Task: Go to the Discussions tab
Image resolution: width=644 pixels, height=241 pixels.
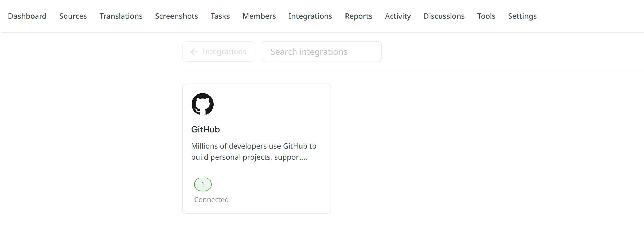Action: tap(444, 16)
